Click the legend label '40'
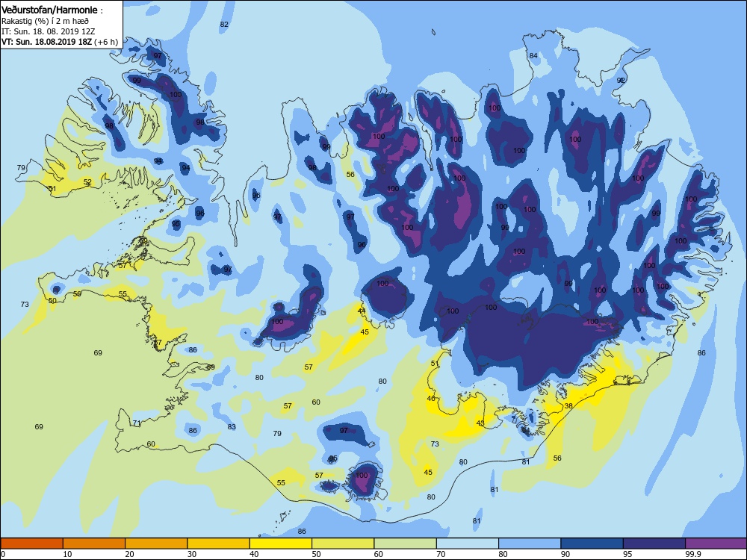 tap(255, 554)
